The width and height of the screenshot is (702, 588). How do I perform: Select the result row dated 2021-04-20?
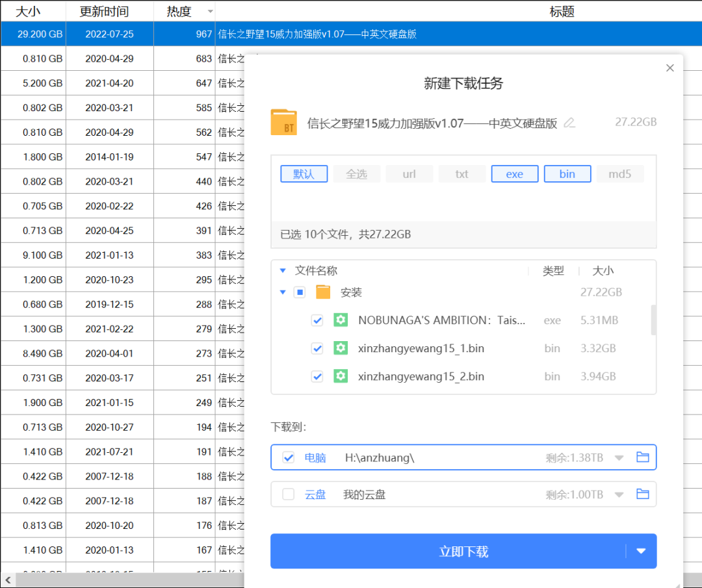122,83
